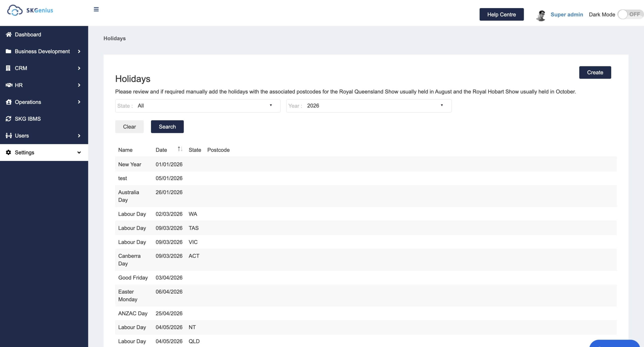644x347 pixels.
Task: Toggle the hamburger sidebar menu icon
Action: point(96,10)
